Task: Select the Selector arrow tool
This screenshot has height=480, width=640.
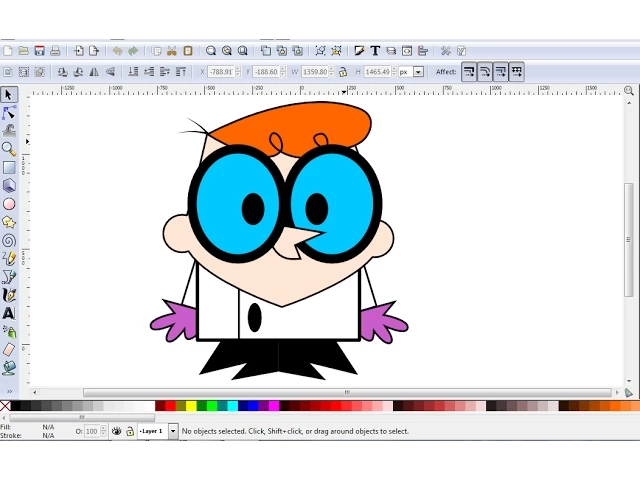Action: [9, 95]
